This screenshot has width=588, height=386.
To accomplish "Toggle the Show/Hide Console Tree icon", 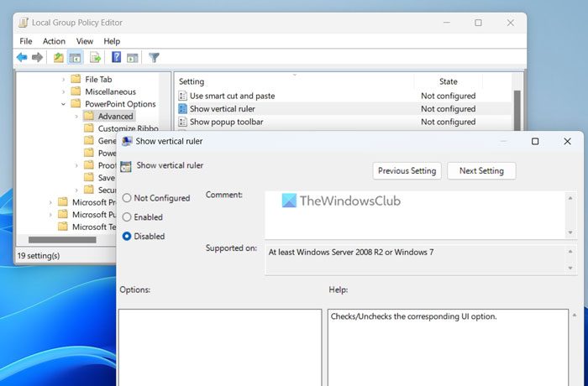I will click(x=75, y=58).
